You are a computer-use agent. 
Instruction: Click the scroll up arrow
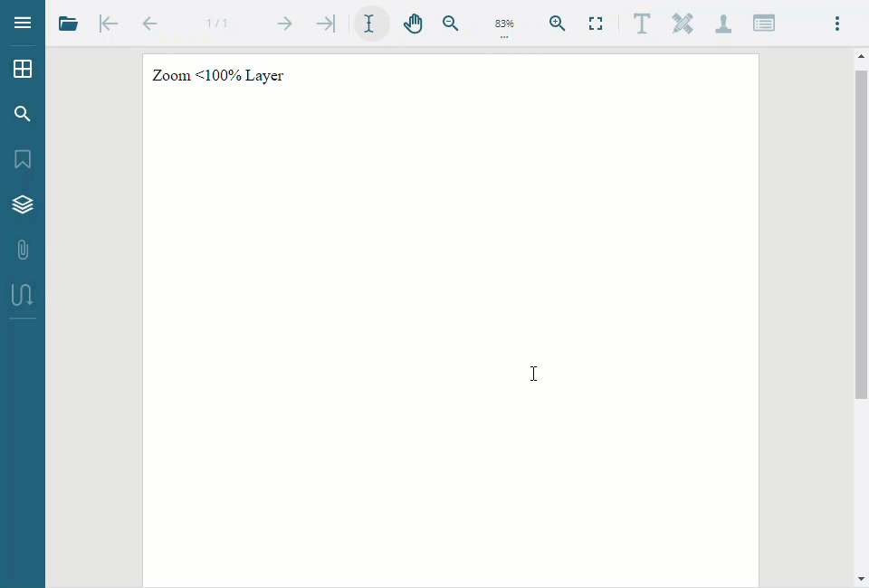[x=861, y=56]
